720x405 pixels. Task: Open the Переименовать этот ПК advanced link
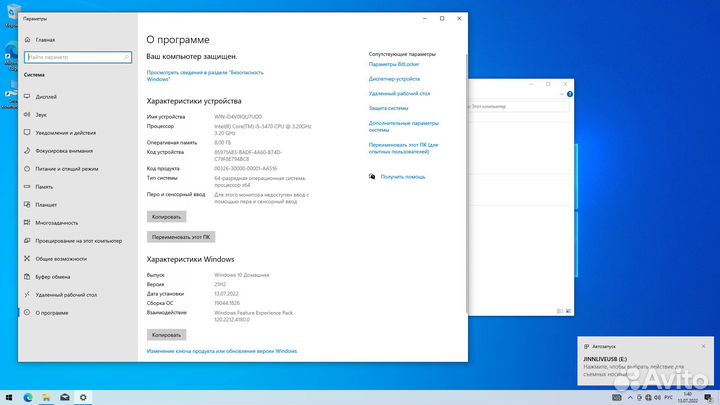pyautogui.click(x=403, y=148)
